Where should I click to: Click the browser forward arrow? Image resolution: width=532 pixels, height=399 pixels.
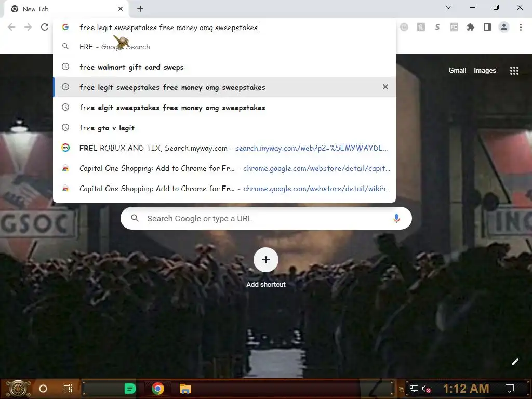[28, 27]
